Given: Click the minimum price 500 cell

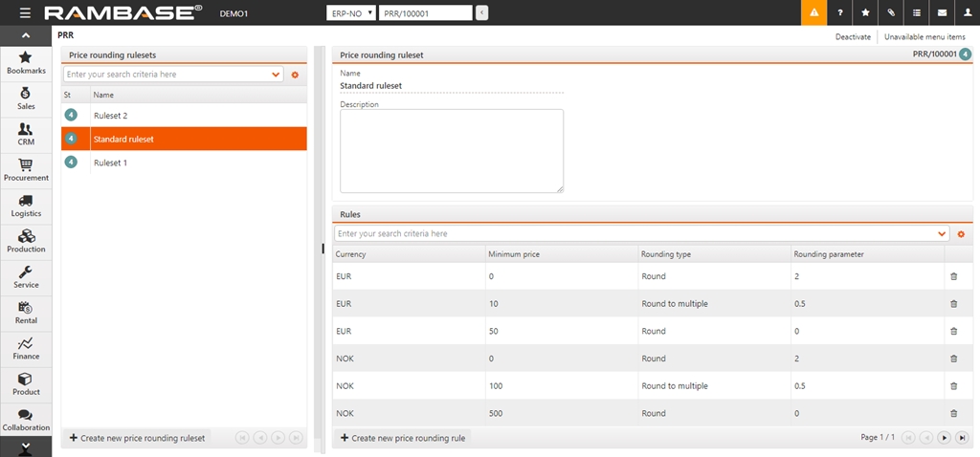Looking at the screenshot, I should click(561, 413).
